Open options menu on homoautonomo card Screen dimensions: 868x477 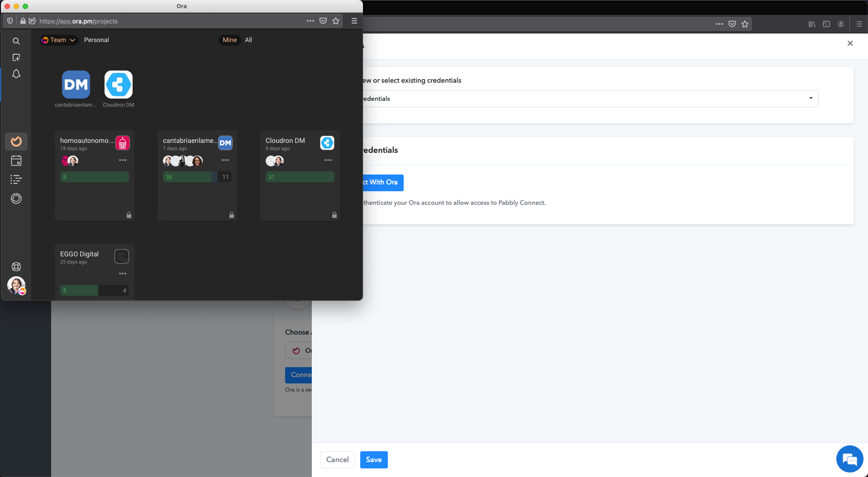click(123, 160)
